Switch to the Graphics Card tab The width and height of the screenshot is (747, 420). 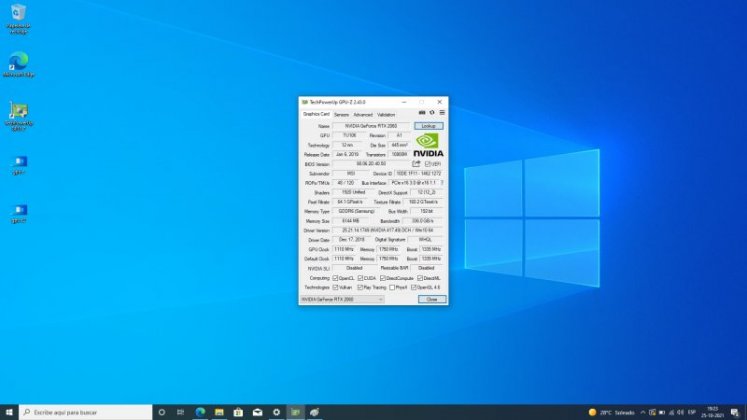pos(316,114)
